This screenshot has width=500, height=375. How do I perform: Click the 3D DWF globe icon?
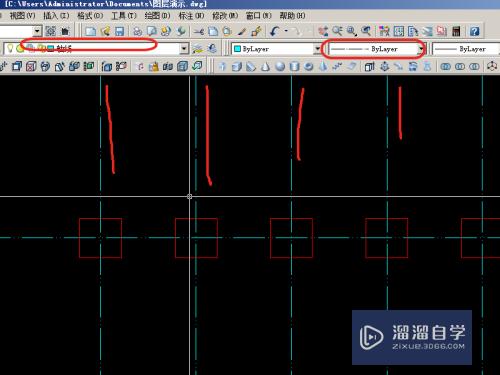coord(181,31)
